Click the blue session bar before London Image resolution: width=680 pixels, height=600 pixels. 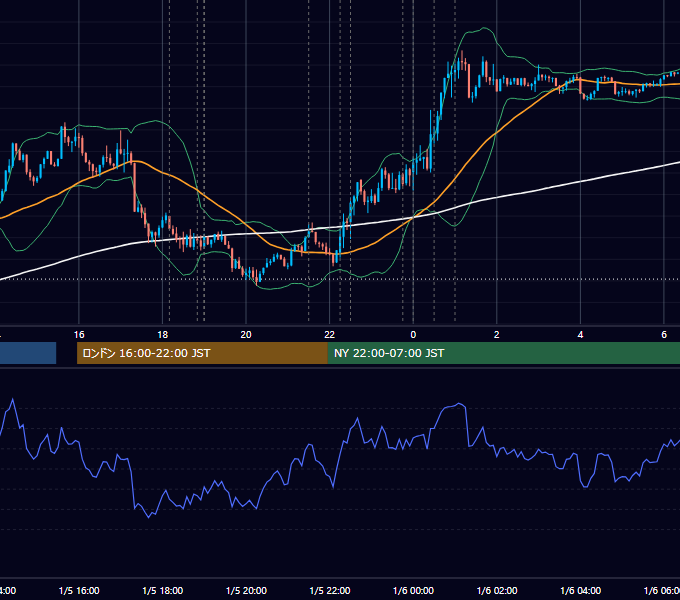28,353
